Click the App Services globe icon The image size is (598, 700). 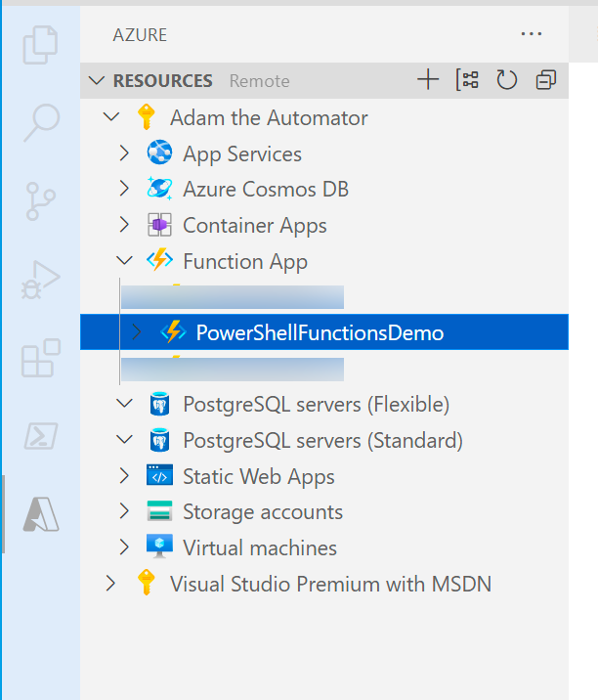point(159,153)
